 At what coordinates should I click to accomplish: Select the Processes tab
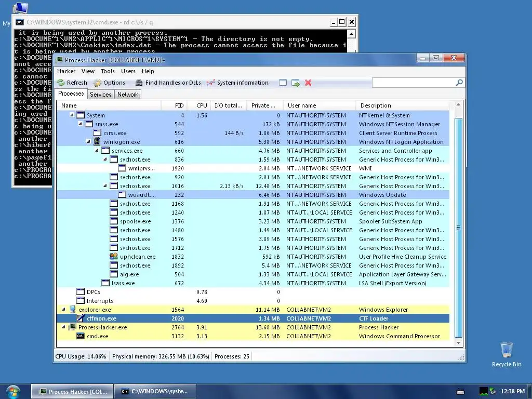(x=71, y=94)
